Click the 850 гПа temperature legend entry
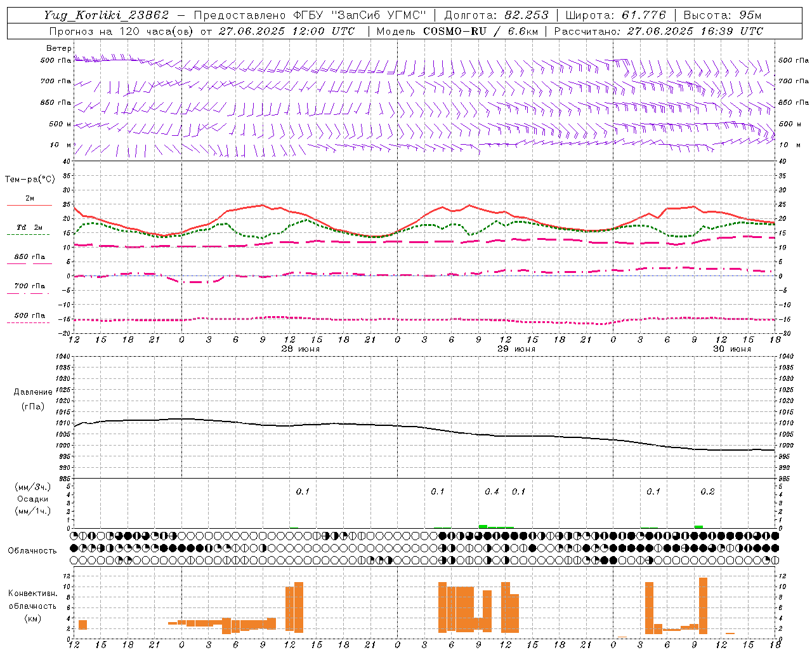 click(x=30, y=257)
